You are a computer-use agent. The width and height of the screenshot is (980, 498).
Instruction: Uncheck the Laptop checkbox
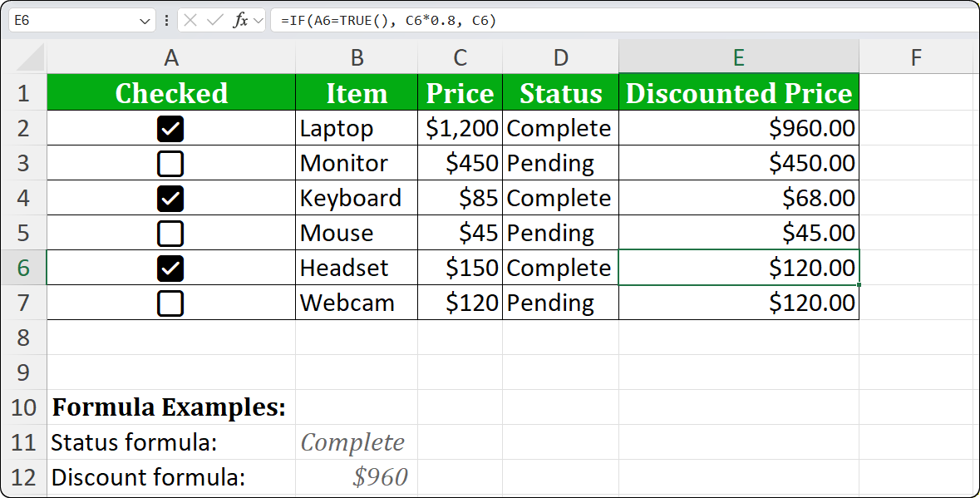[170, 128]
